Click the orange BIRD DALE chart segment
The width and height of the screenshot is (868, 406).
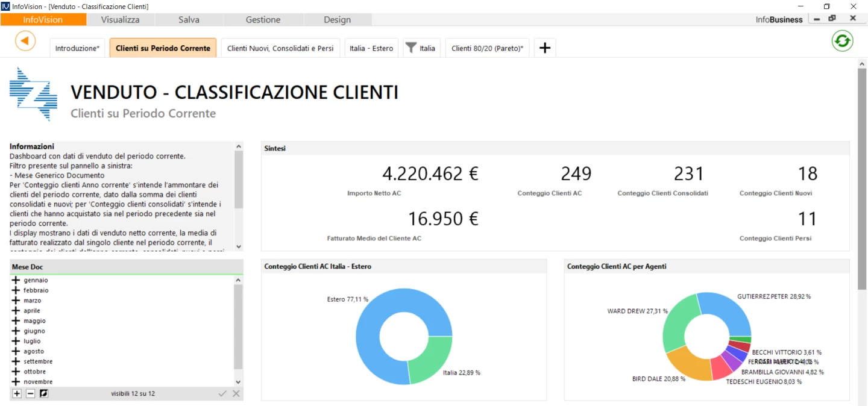[693, 363]
